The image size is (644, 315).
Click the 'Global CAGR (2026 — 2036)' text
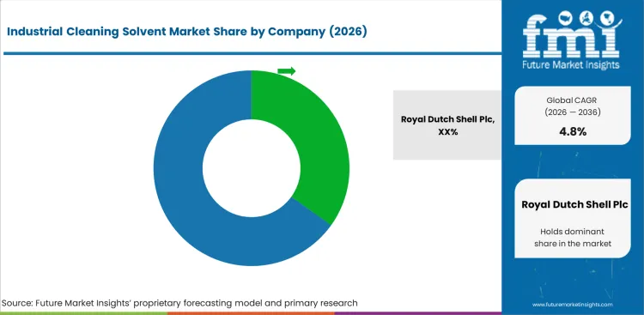(x=573, y=106)
